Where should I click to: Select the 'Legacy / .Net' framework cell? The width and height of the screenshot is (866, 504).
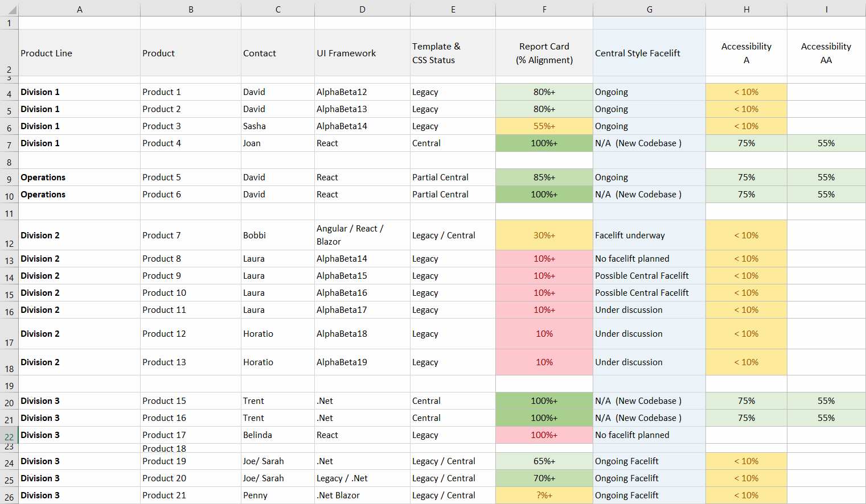(362, 478)
